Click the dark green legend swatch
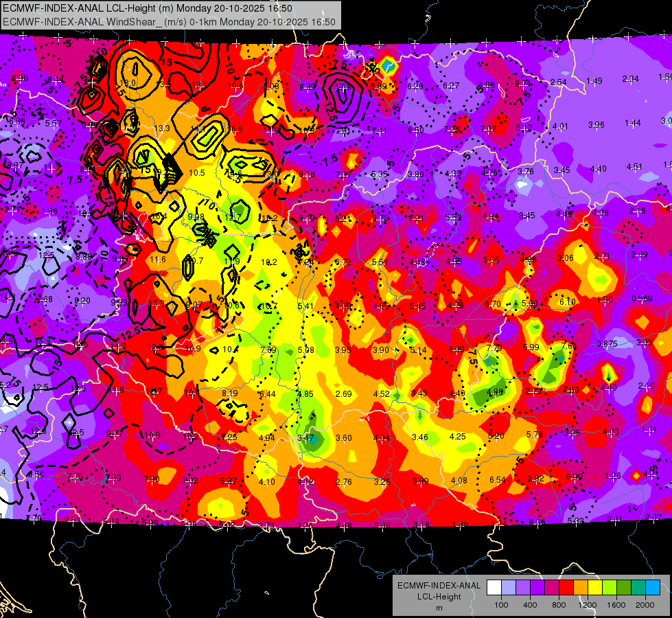Viewport: 672px width, 618px height. 623,588
